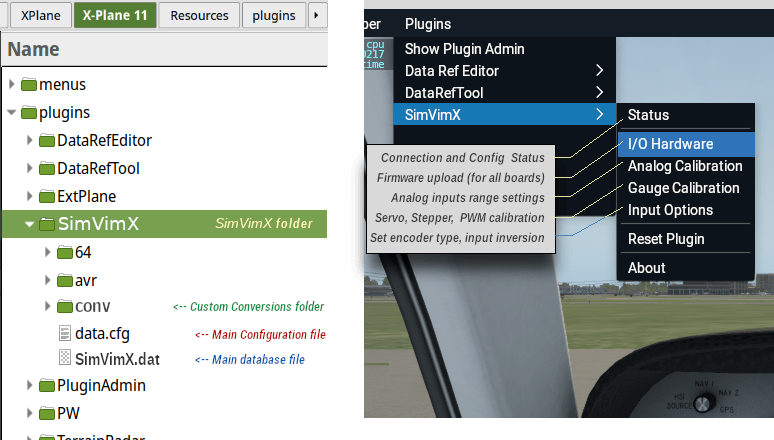The width and height of the screenshot is (774, 440).
Task: Expand the avr subfolder
Action: [48, 280]
